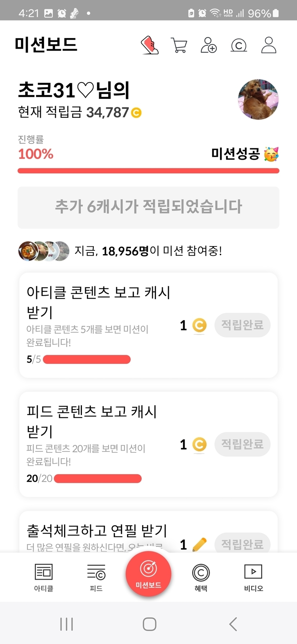
Task: Tap the red sneaker icon in header
Action: click(150, 45)
